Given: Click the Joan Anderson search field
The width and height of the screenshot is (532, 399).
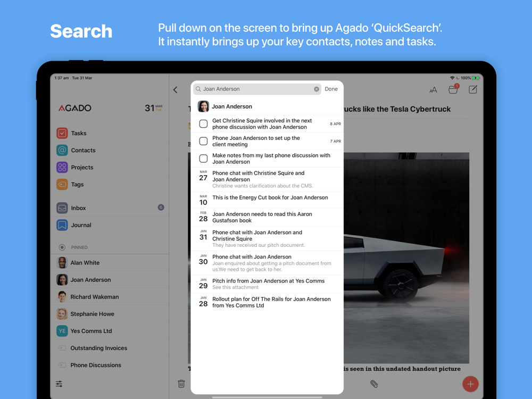Looking at the screenshot, I should (257, 89).
